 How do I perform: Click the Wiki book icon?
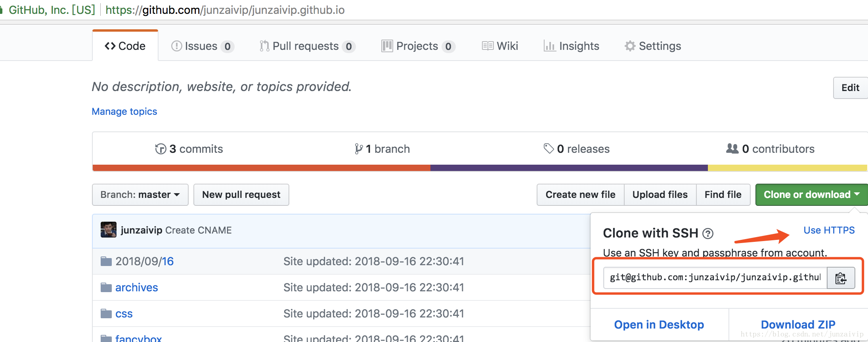488,46
